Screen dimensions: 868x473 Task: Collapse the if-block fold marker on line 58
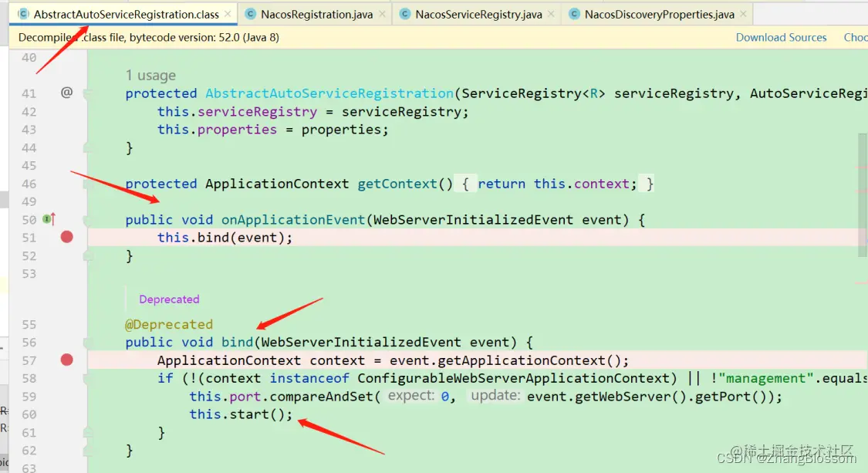[87, 378]
